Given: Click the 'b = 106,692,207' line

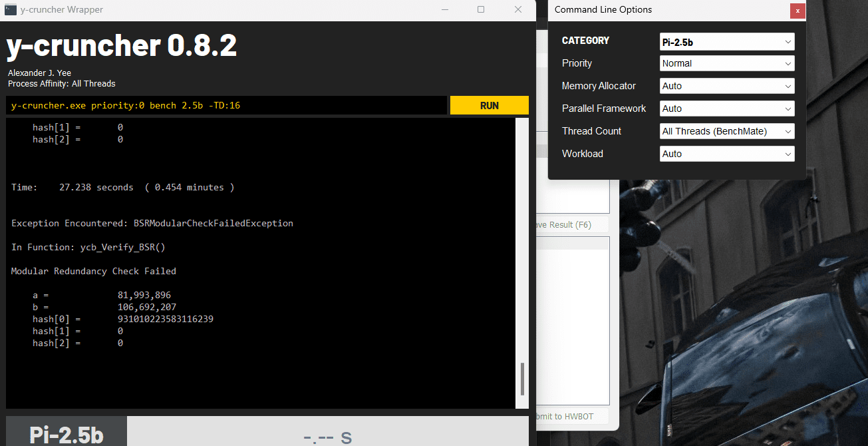Looking at the screenshot, I should coord(104,308).
